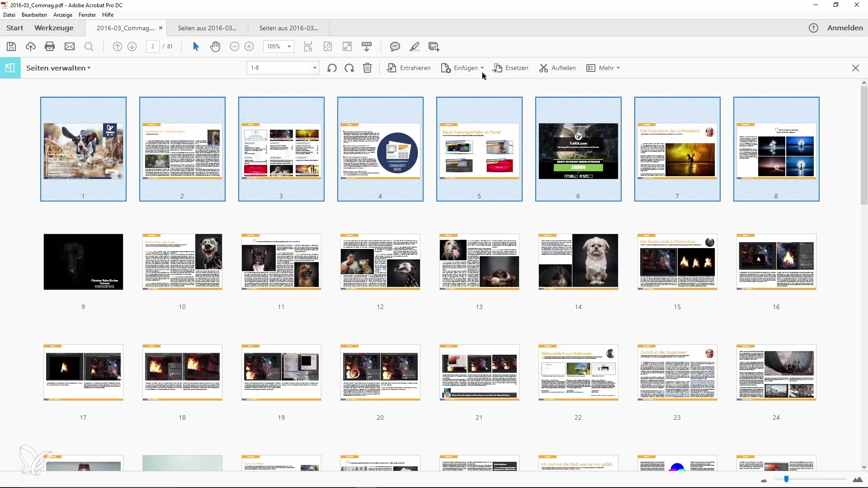The image size is (868, 488).
Task: Click the Anmelden link
Action: click(x=845, y=28)
